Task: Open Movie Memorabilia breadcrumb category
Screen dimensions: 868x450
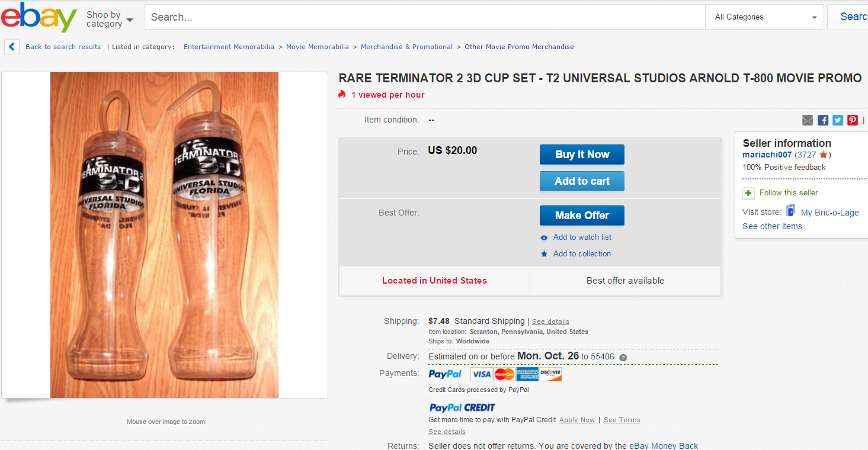Action: tap(318, 47)
